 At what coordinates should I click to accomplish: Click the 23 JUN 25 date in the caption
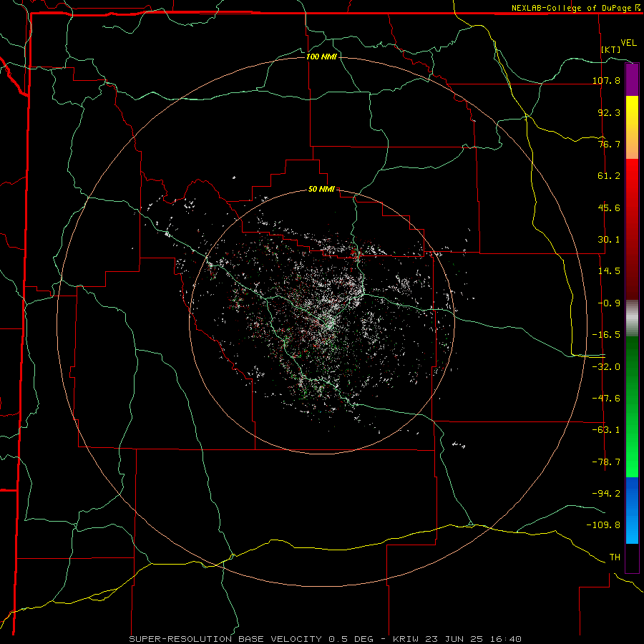(x=452, y=639)
